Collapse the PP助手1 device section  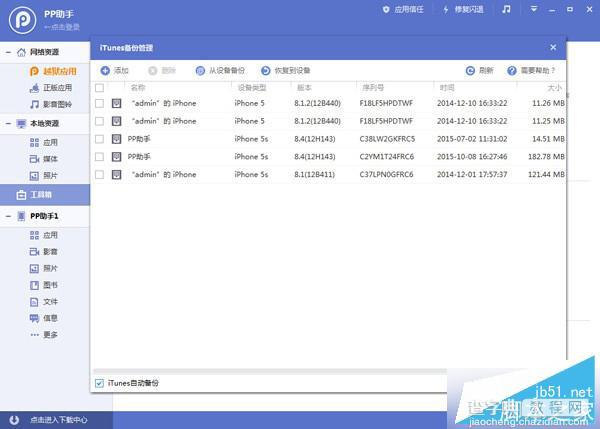click(8, 216)
